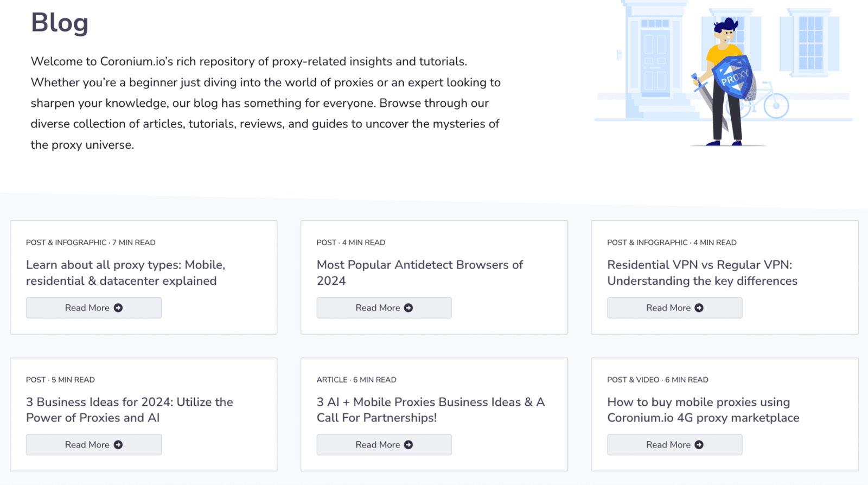Click title 'Learn about all proxy types'
Screen dimensions: 868x485
(x=125, y=273)
